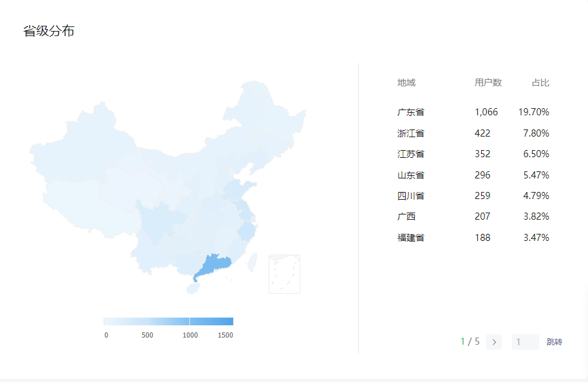The height and width of the screenshot is (382, 588).
Task: Click the 352 user count value
Action: 482,154
